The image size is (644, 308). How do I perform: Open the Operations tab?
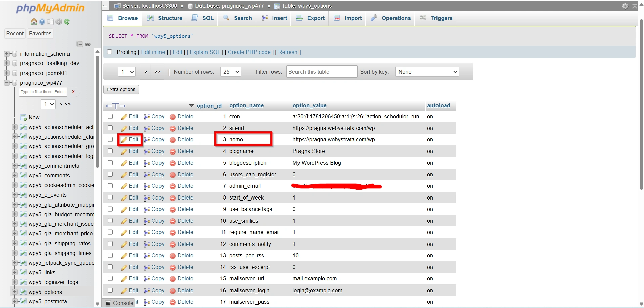[x=390, y=18]
